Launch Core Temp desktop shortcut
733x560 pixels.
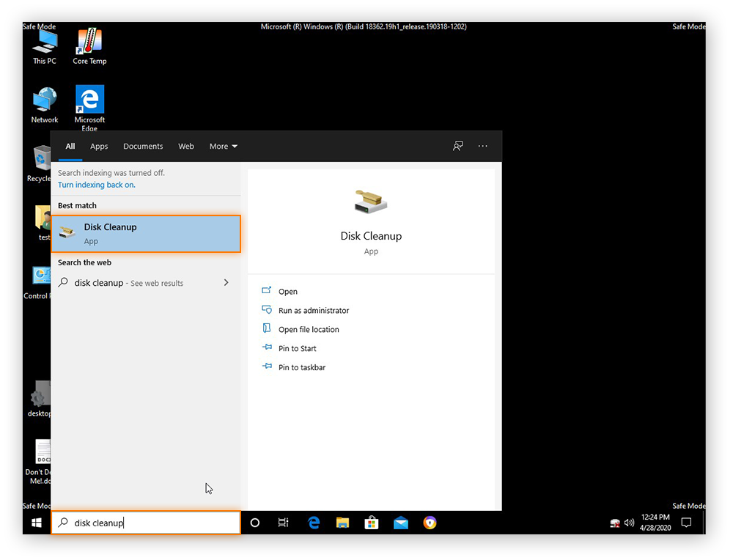coord(89,47)
